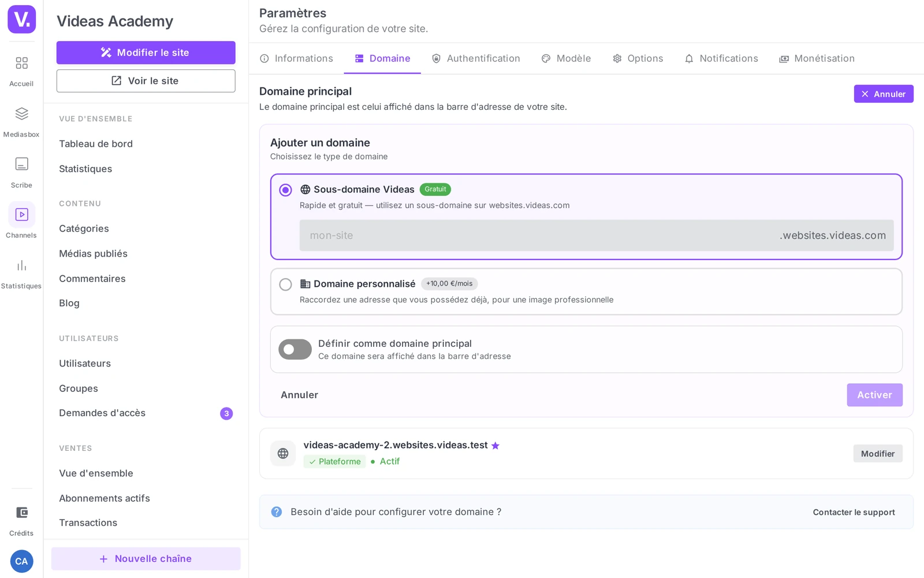The height and width of the screenshot is (578, 924).
Task: Click Modifier for the videas-academy-2 domain
Action: 878,454
